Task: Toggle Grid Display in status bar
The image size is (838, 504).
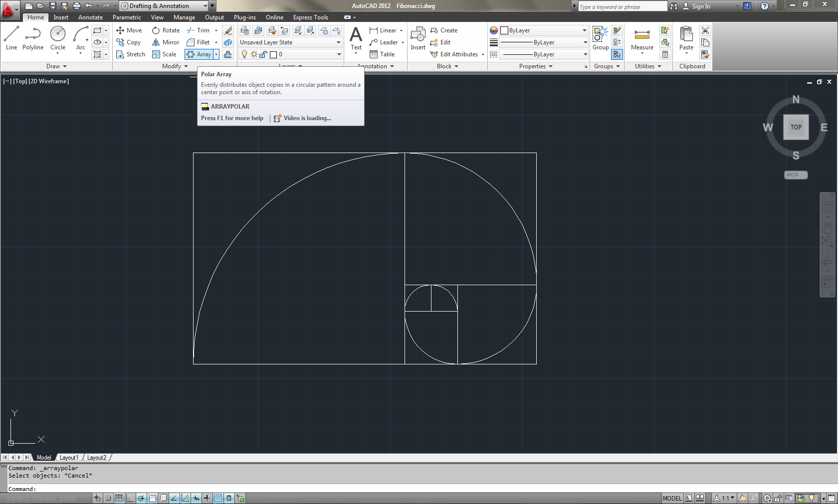Action: click(119, 498)
